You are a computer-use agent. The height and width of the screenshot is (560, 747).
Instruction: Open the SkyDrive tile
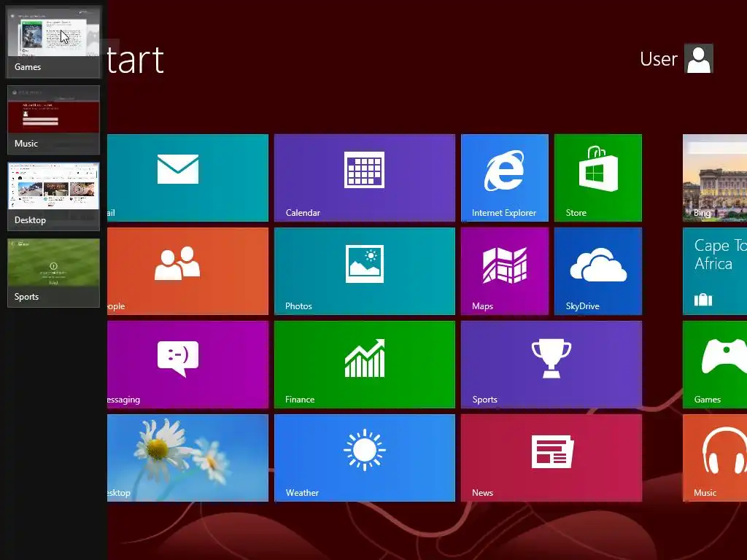point(598,271)
